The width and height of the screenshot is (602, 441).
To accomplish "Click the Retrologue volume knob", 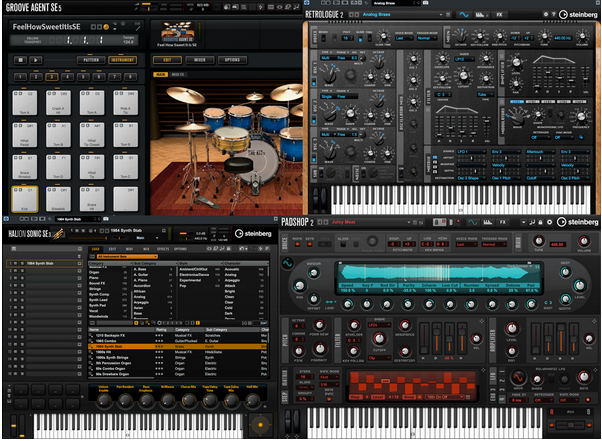I will (582, 36).
